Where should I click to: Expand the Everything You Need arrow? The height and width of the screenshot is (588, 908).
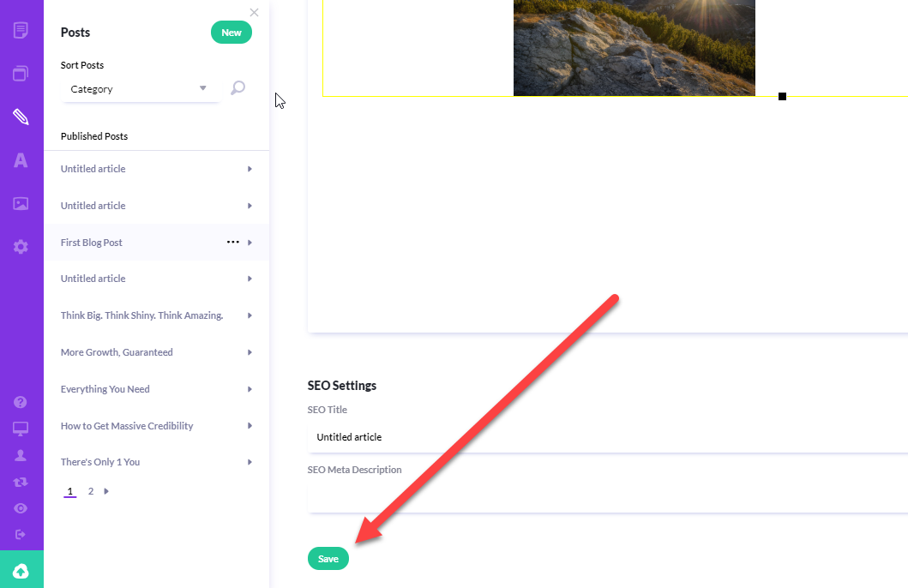(x=250, y=389)
